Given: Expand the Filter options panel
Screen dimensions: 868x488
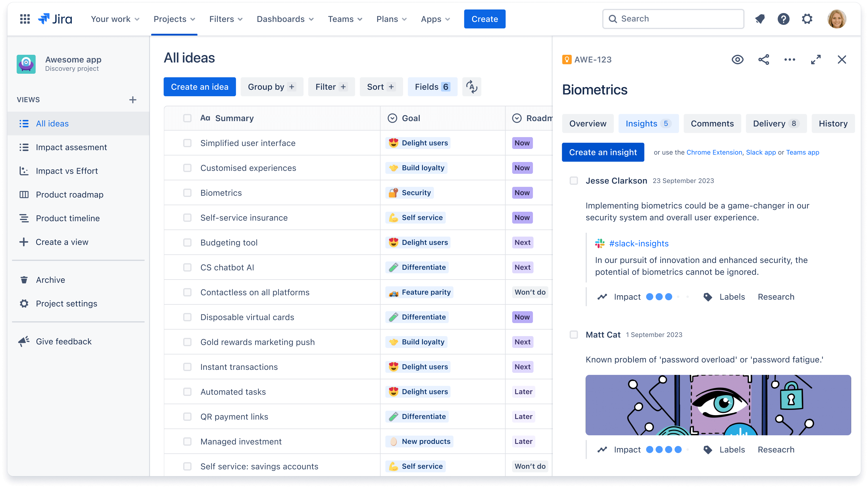Looking at the screenshot, I should 330,87.
